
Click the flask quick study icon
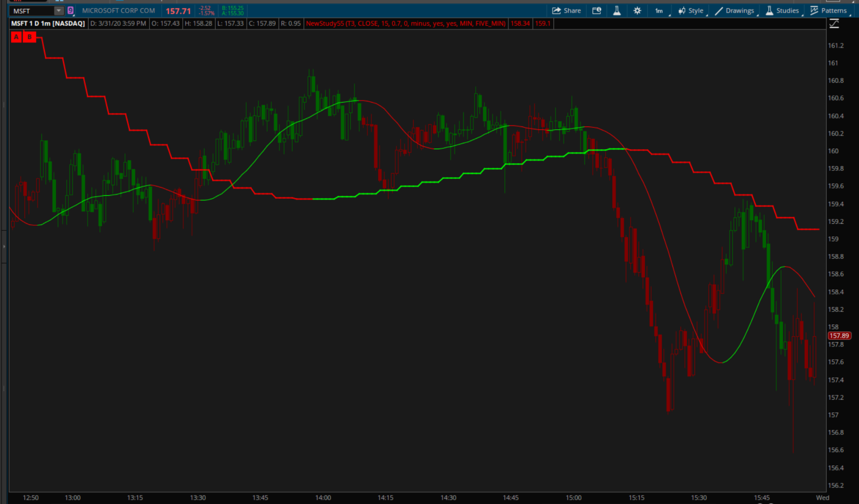(617, 10)
